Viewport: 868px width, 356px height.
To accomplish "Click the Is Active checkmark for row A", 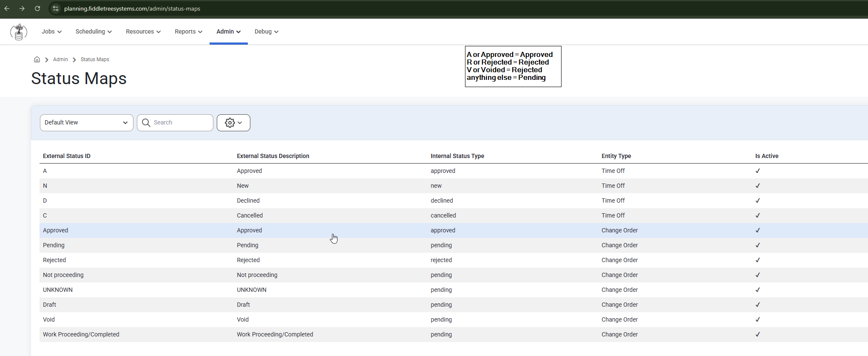I will tap(757, 171).
